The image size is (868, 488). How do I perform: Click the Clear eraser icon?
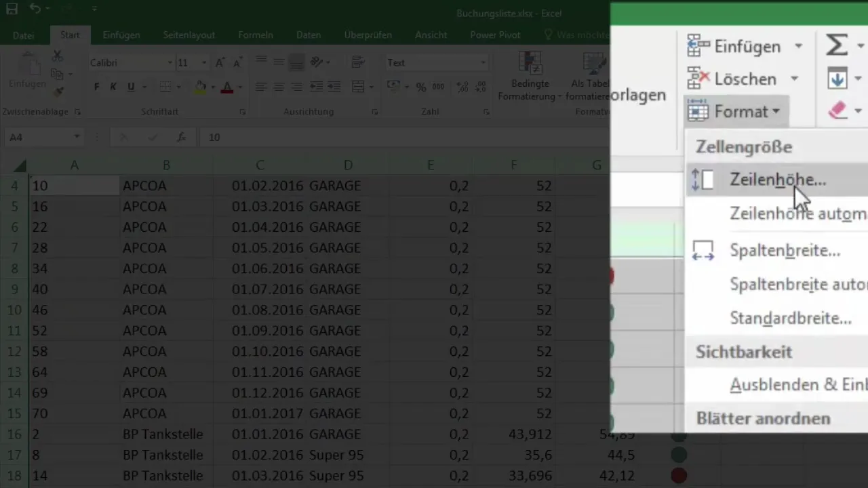(x=838, y=110)
